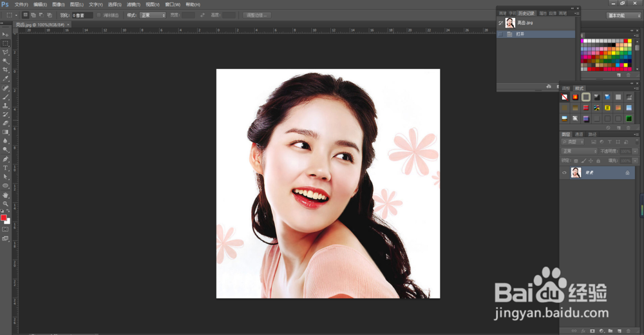Switch to the 通道 channels tab
The width and height of the screenshot is (644, 335).
[x=579, y=135]
